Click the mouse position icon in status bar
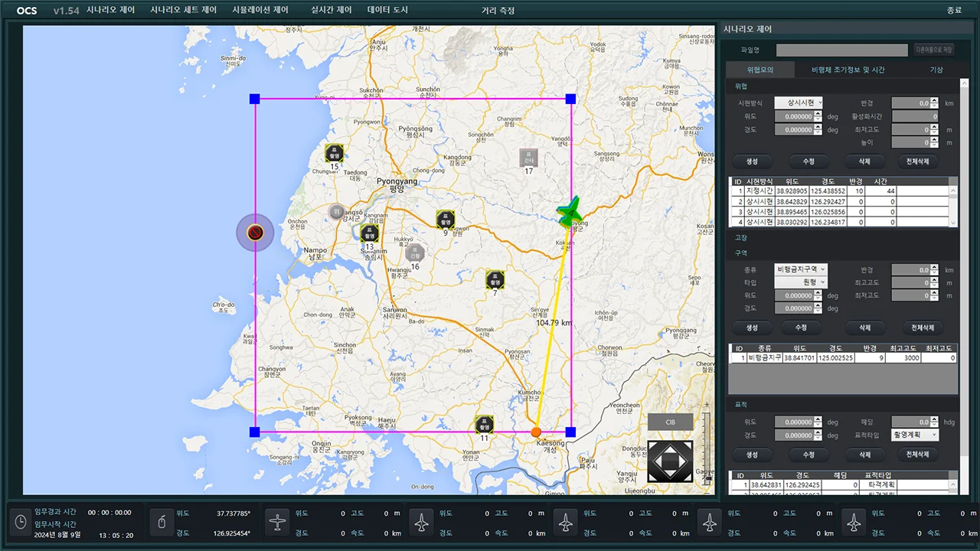The height and width of the screenshot is (551, 980). click(161, 522)
